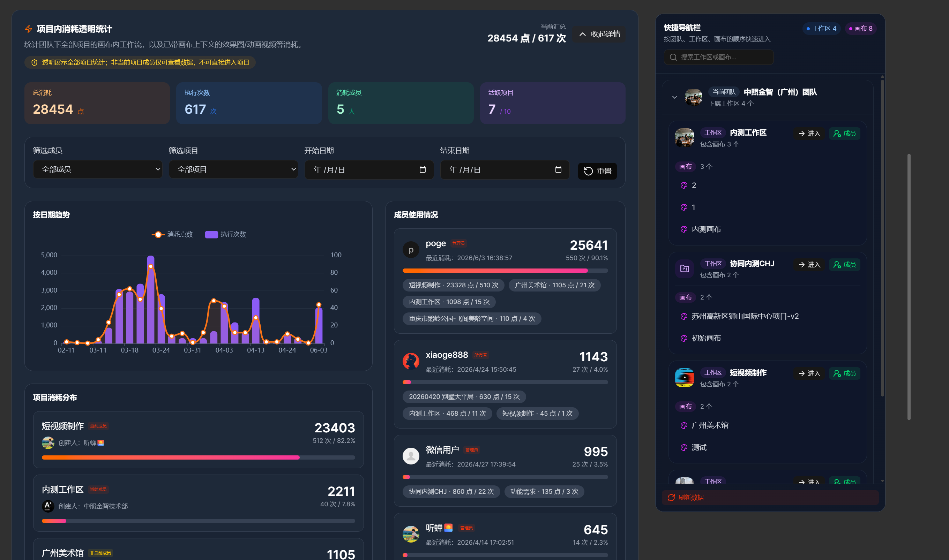
Task: Click the 中照金智技术部 creator avatar
Action: click(48, 506)
